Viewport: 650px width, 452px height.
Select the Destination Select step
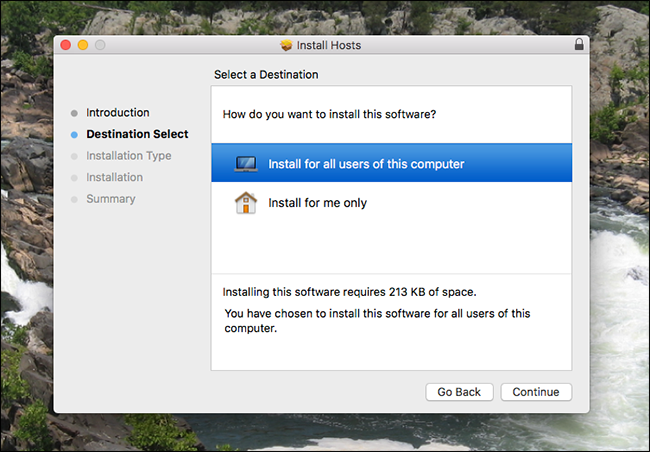tap(137, 134)
